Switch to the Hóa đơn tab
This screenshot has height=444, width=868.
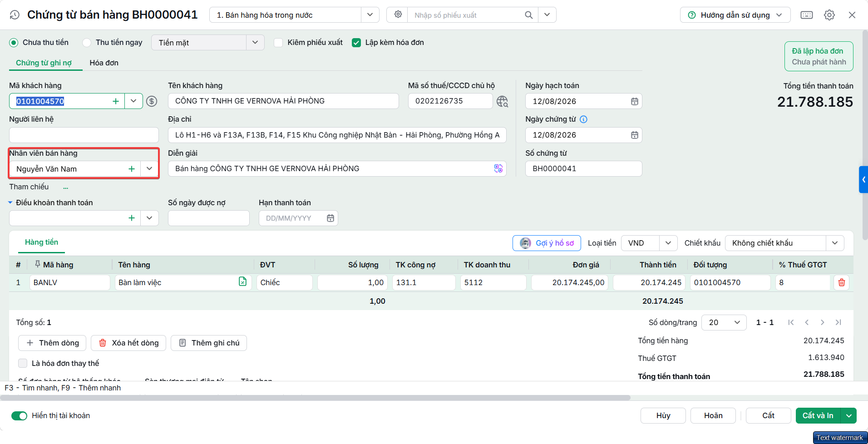coord(104,63)
